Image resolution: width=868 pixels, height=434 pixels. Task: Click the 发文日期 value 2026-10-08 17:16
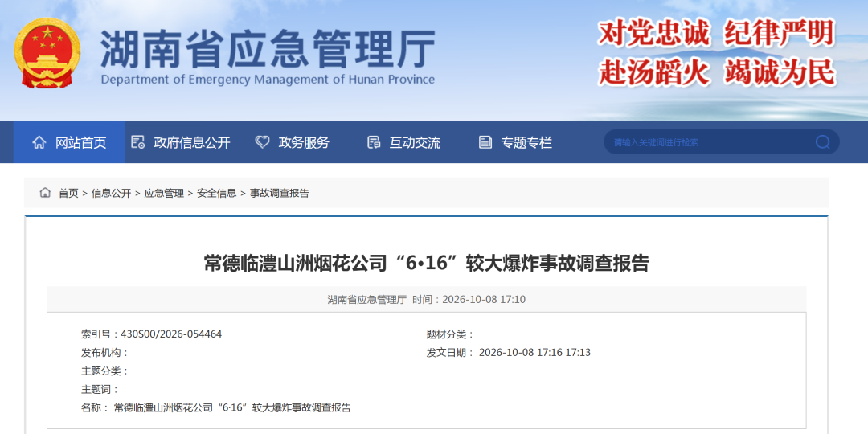click(520, 353)
